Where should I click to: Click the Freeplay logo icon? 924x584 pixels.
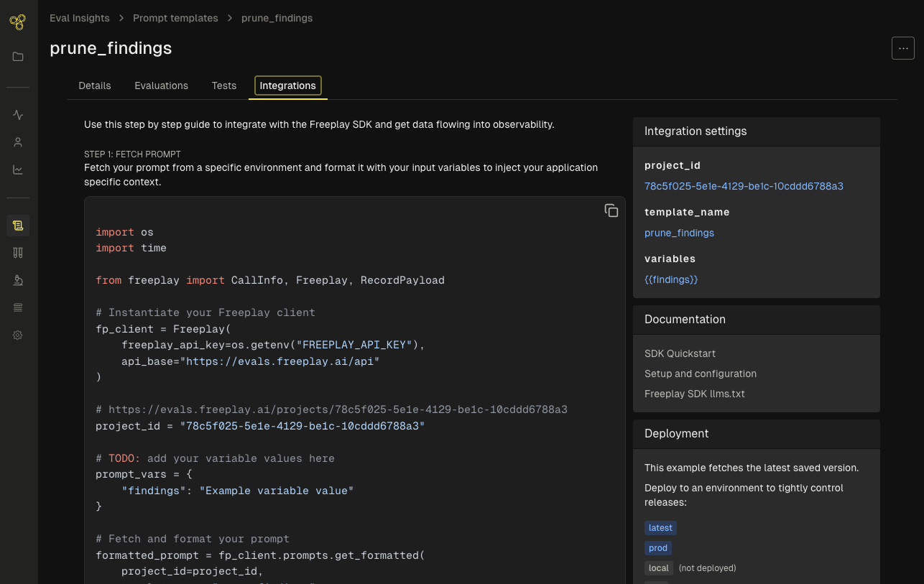pos(18,22)
